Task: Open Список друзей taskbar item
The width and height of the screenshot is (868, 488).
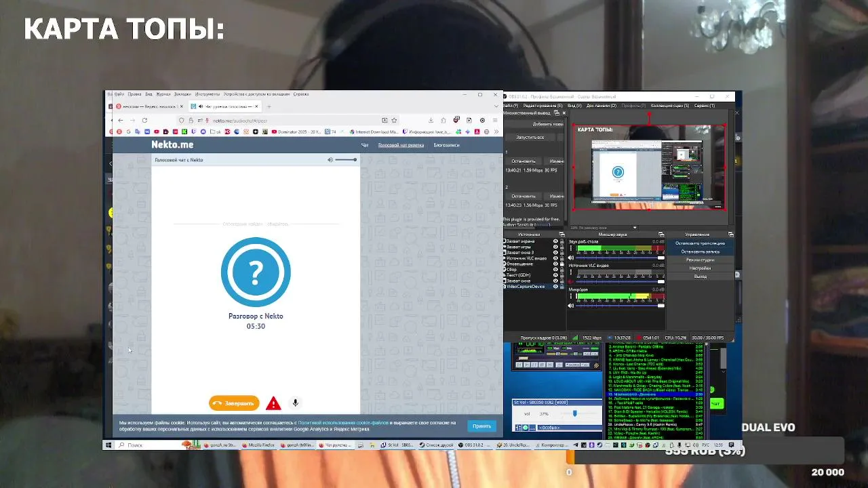Action: (436, 445)
